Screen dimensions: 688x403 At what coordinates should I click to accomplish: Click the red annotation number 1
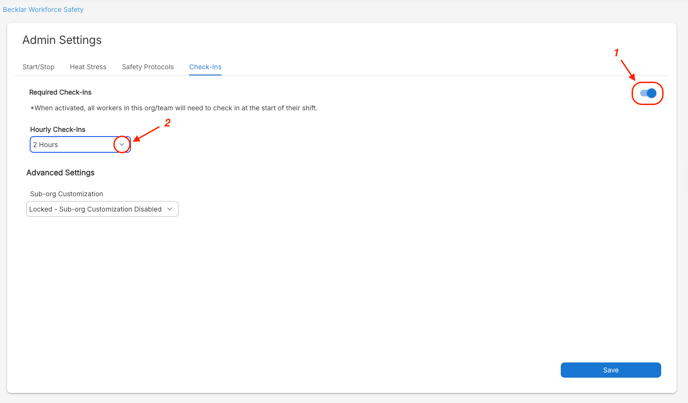pos(616,53)
